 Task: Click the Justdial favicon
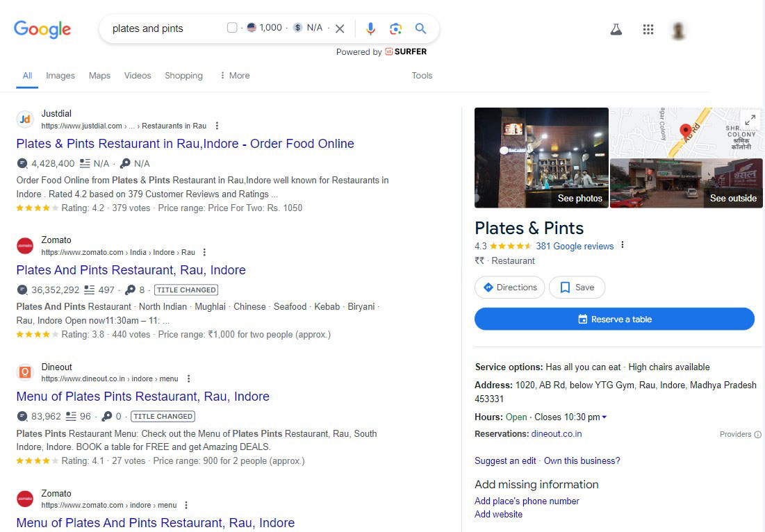(x=26, y=119)
